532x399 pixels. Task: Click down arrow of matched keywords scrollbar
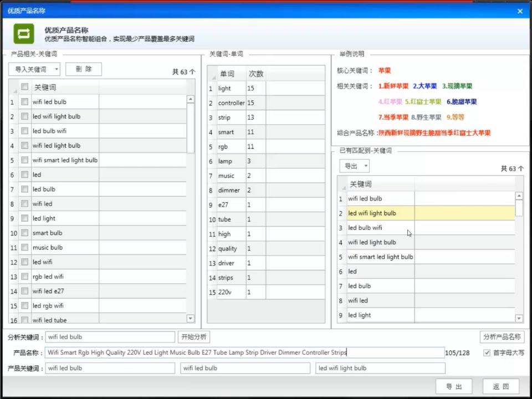tap(519, 318)
